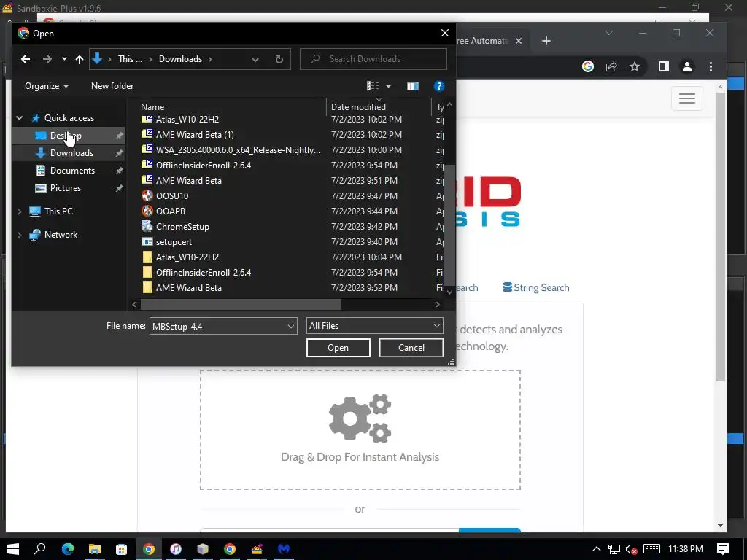Click the File name input box
The image size is (747, 560).
(217, 326)
